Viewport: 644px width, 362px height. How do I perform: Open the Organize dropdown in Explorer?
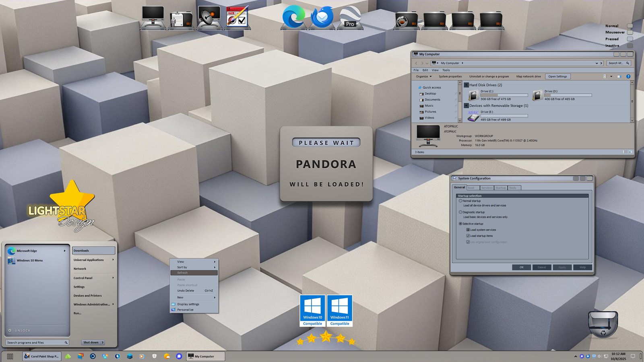click(x=423, y=76)
